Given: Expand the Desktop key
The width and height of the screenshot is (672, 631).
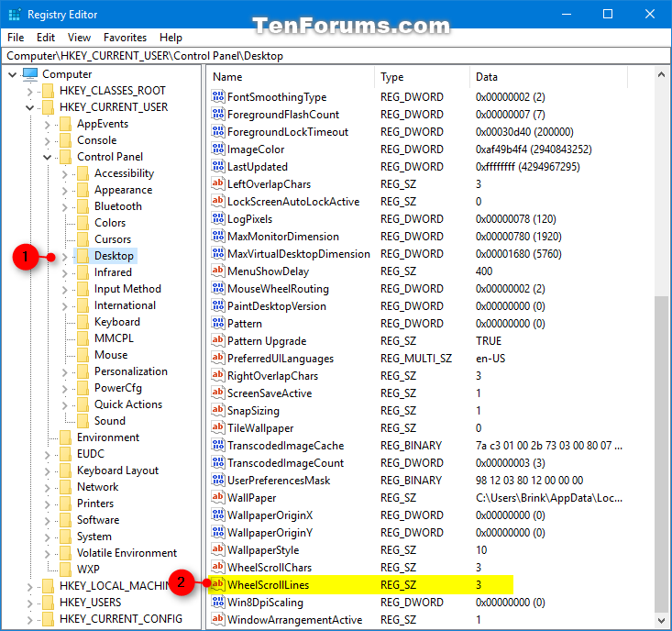Looking at the screenshot, I should [65, 257].
